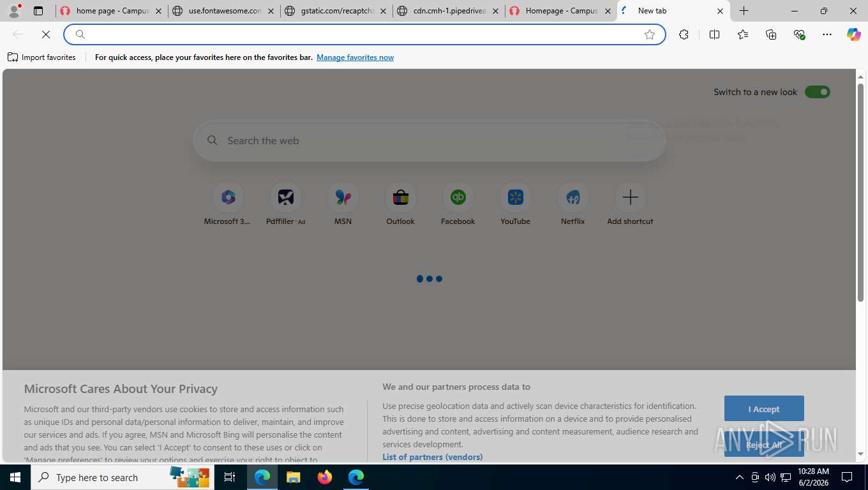The height and width of the screenshot is (490, 868).
Task: Click the I Accept button
Action: 764,409
